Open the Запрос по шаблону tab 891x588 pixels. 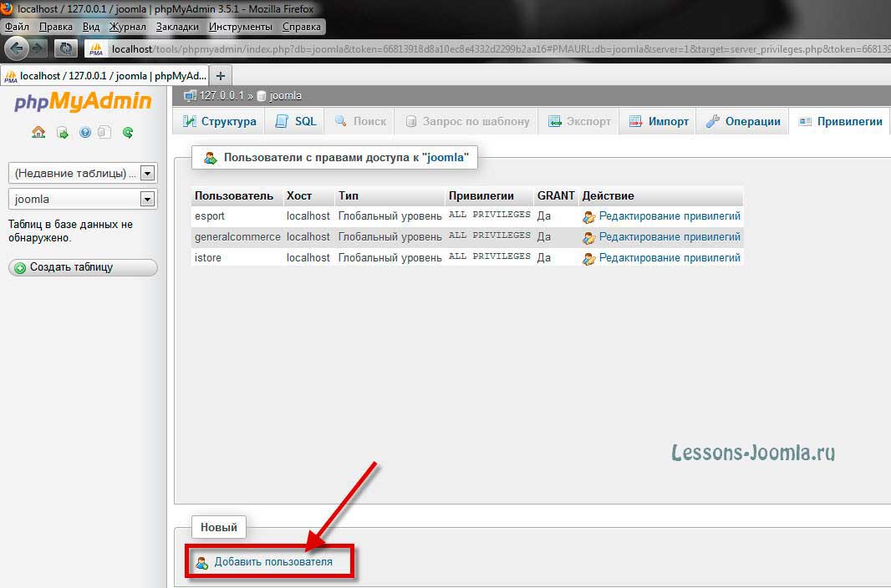click(x=466, y=121)
